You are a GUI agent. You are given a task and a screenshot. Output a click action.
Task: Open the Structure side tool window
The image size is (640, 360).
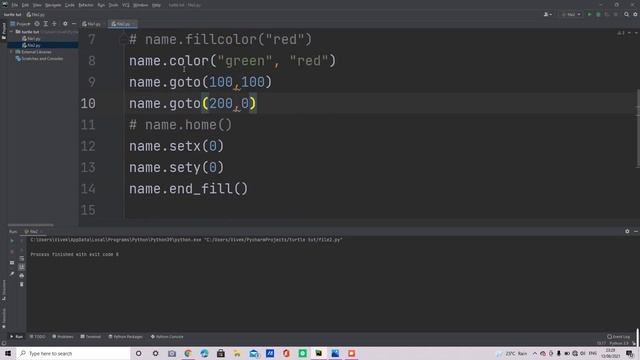(4, 291)
